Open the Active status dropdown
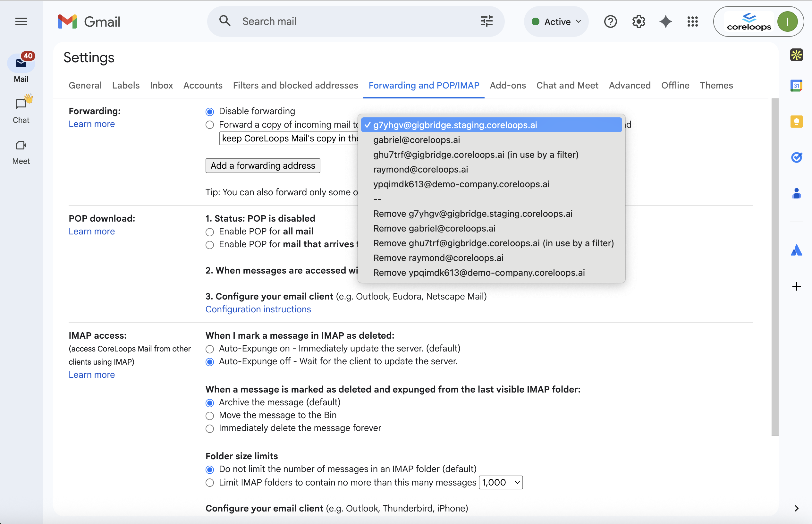The height and width of the screenshot is (524, 812). click(x=556, y=22)
